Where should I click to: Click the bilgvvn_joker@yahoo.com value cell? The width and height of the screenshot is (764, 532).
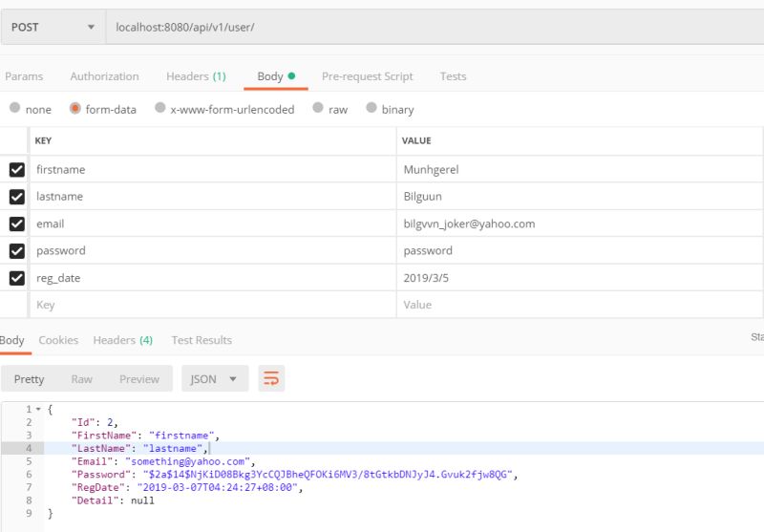tap(580, 223)
